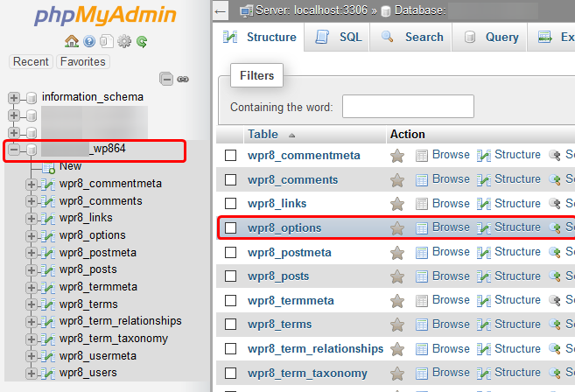Open the phpMyAdmin home icon

click(72, 41)
